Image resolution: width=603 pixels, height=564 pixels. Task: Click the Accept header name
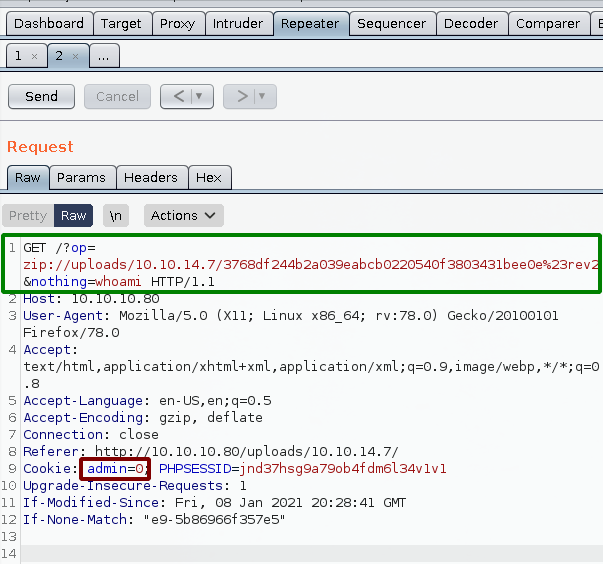[50, 350]
